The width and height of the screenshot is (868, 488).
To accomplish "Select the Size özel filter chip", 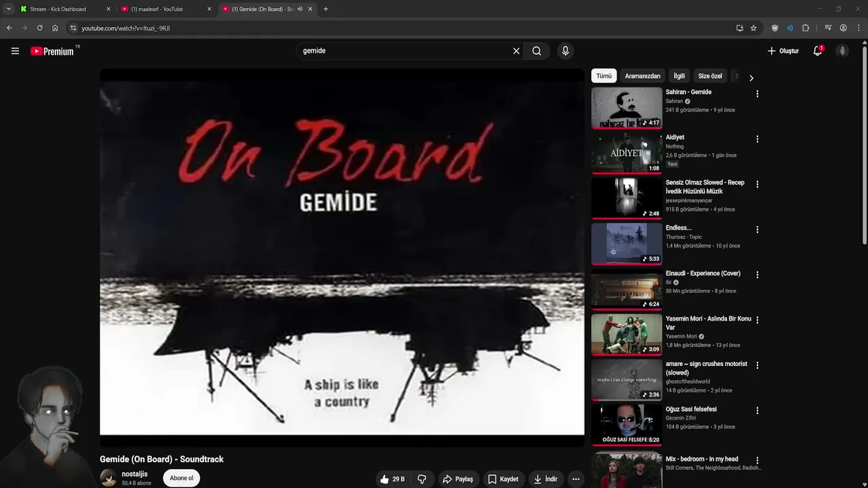I will pyautogui.click(x=710, y=76).
